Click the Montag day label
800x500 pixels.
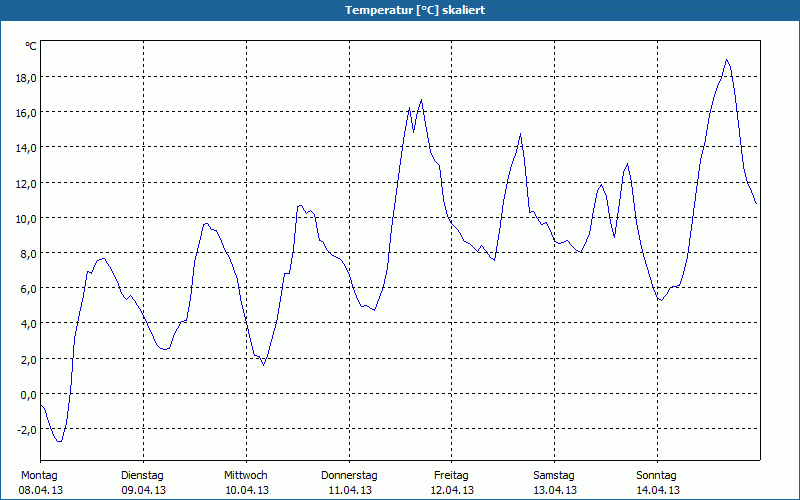(x=39, y=476)
